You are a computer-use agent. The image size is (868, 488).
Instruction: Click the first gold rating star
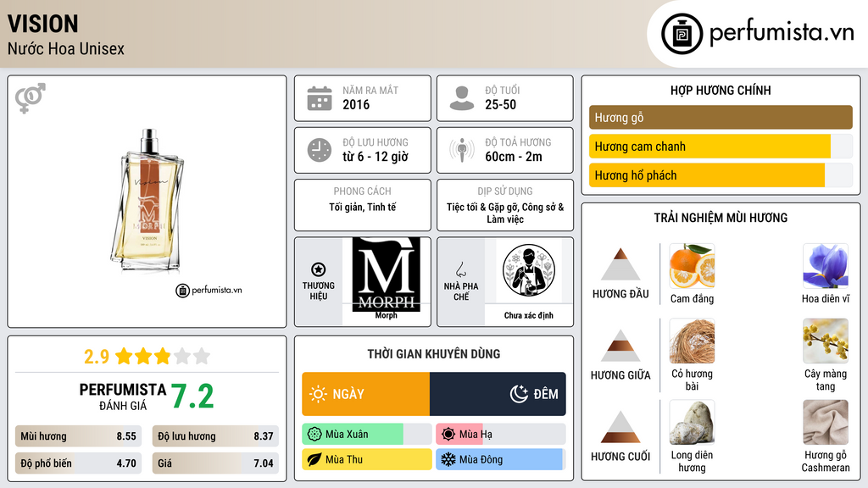click(x=124, y=356)
